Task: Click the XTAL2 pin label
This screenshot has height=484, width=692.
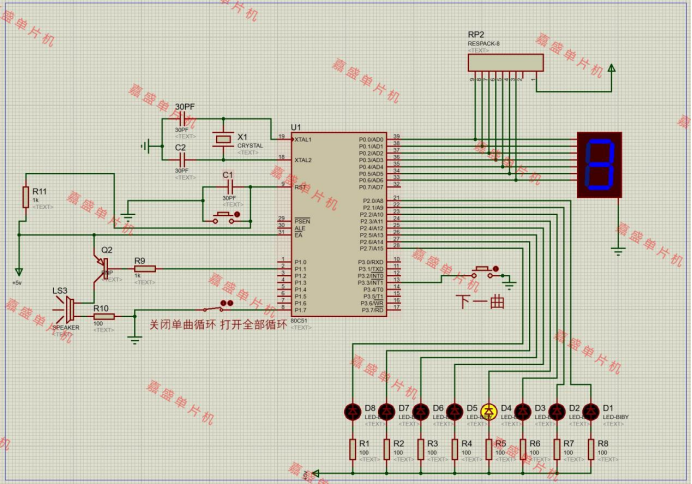Action: (x=303, y=160)
